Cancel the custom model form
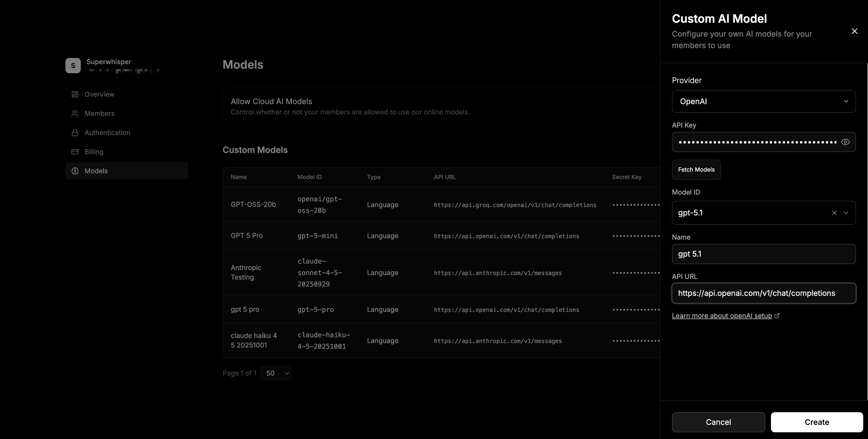 pos(718,422)
